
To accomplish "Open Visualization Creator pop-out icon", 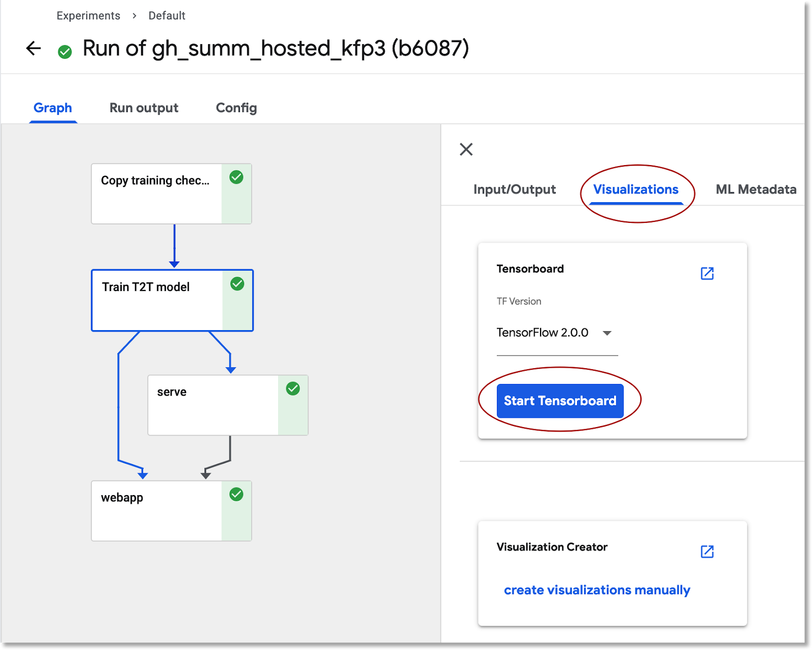I will [x=707, y=551].
